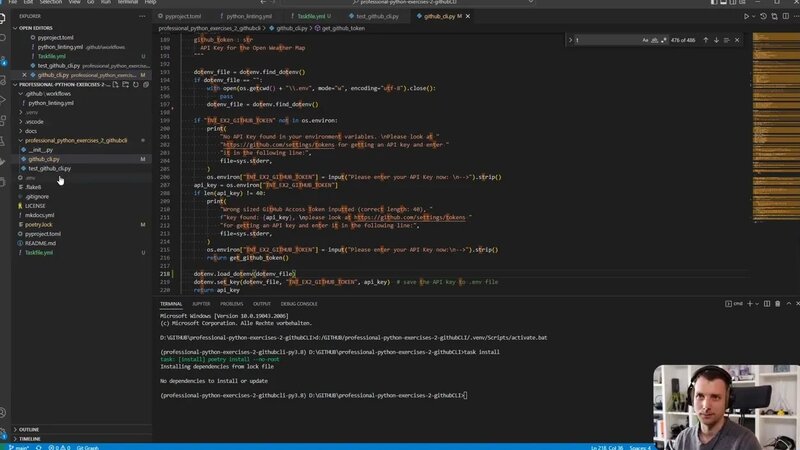Run the Python file with the play icon

pyautogui.click(x=746, y=16)
